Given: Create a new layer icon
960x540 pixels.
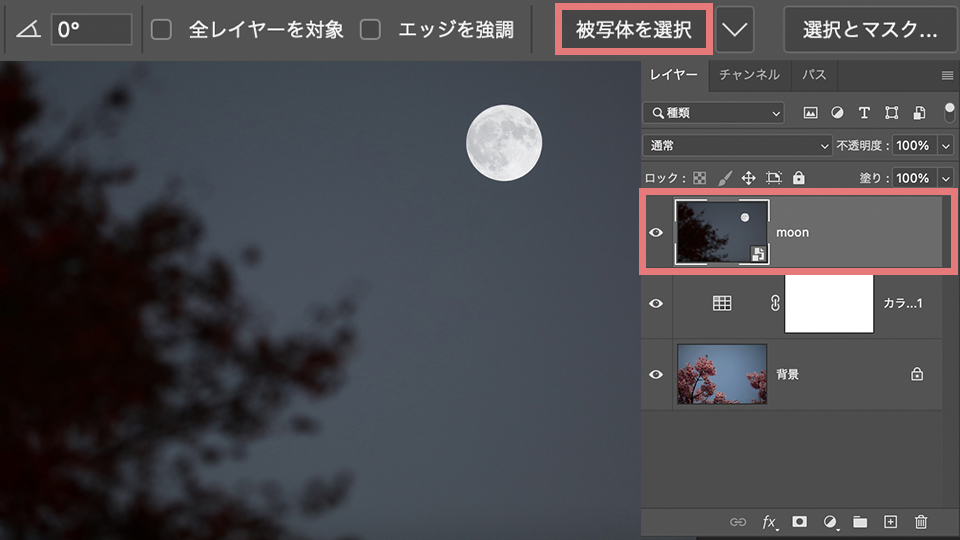Looking at the screenshot, I should pyautogui.click(x=890, y=522).
